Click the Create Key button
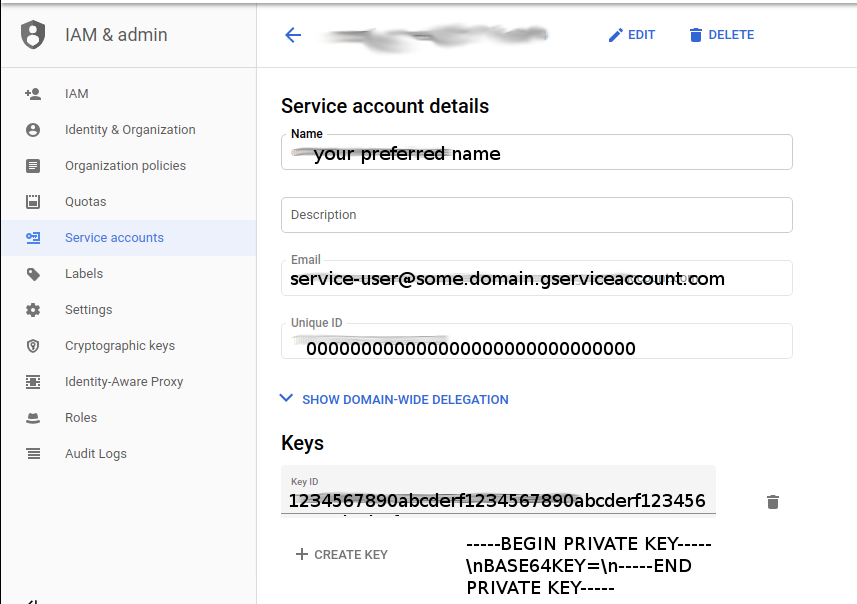 point(341,554)
